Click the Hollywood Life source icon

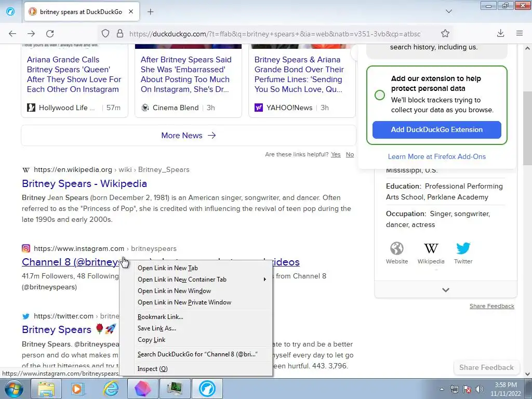click(x=31, y=108)
